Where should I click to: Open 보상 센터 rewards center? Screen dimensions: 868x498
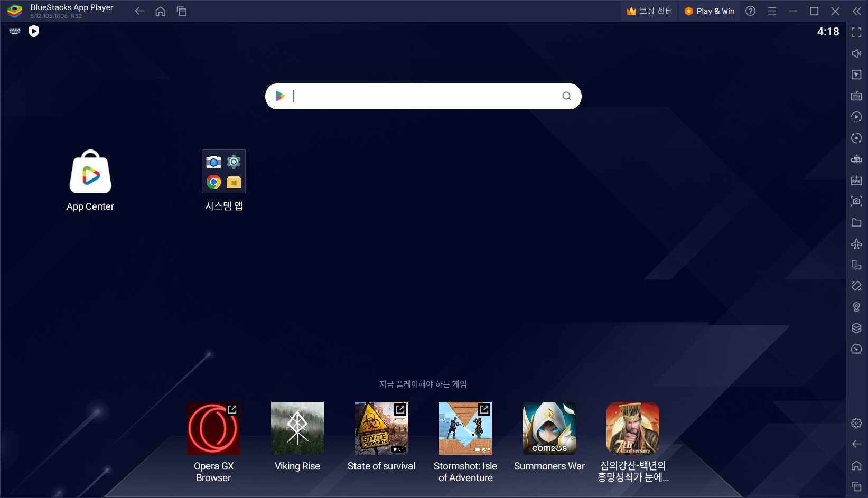[x=649, y=11]
